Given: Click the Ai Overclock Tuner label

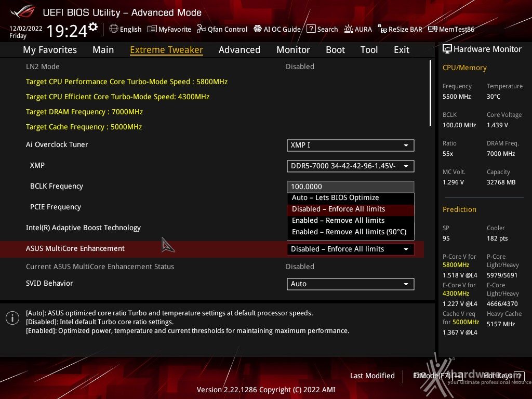Looking at the screenshot, I should (57, 144).
